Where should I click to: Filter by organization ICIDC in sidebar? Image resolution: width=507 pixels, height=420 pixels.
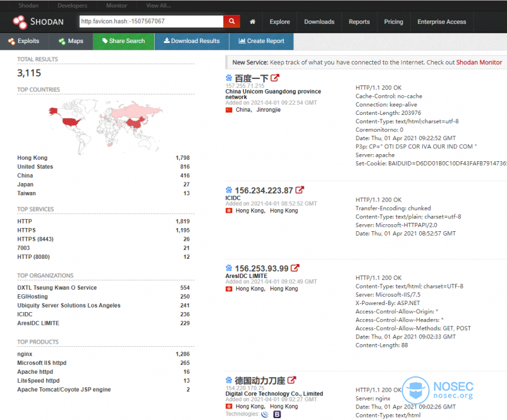click(24, 315)
